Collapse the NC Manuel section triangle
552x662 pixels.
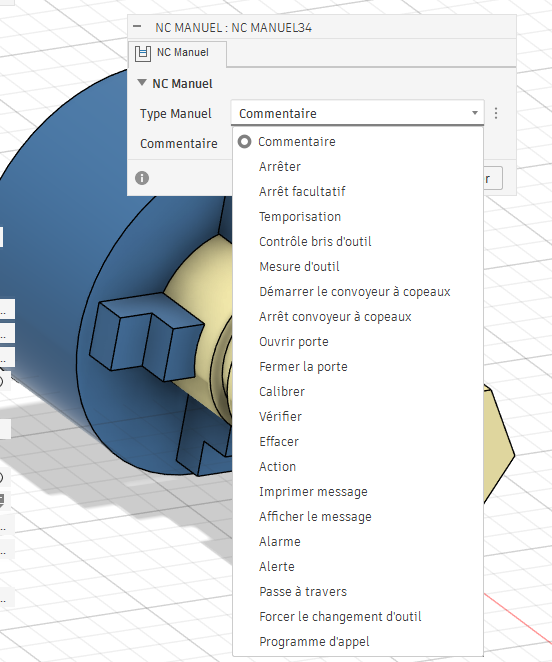coord(142,82)
